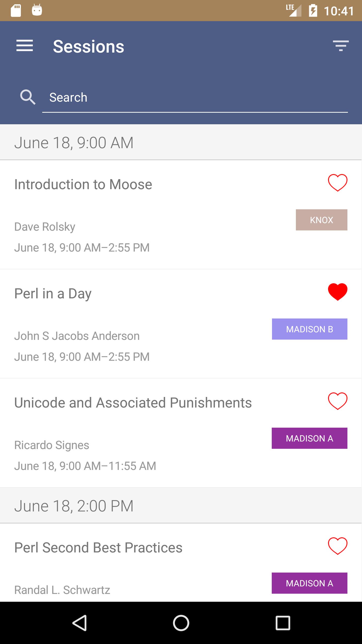362x644 pixels.
Task: Open the session filter icon
Action: 341,46
